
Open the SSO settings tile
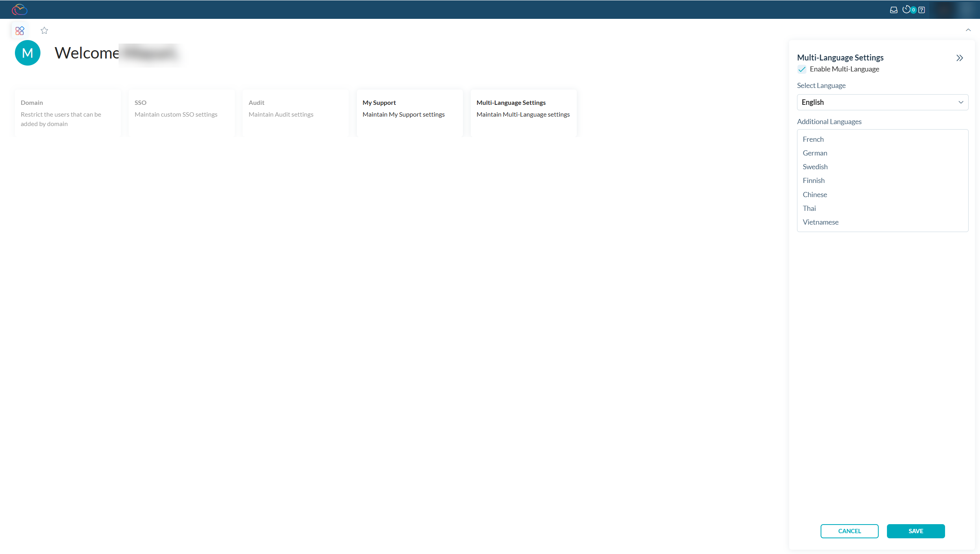(181, 113)
